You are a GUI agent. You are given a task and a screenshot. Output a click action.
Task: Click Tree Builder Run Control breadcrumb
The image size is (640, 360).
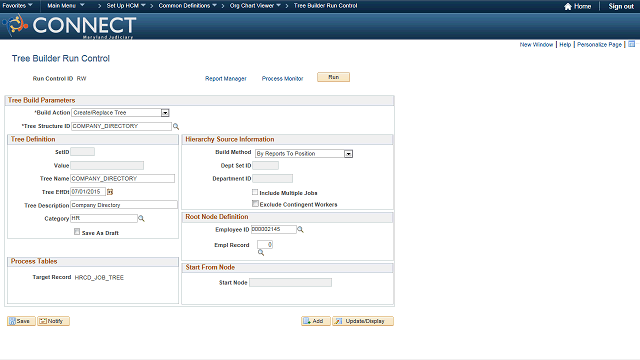(x=325, y=6)
